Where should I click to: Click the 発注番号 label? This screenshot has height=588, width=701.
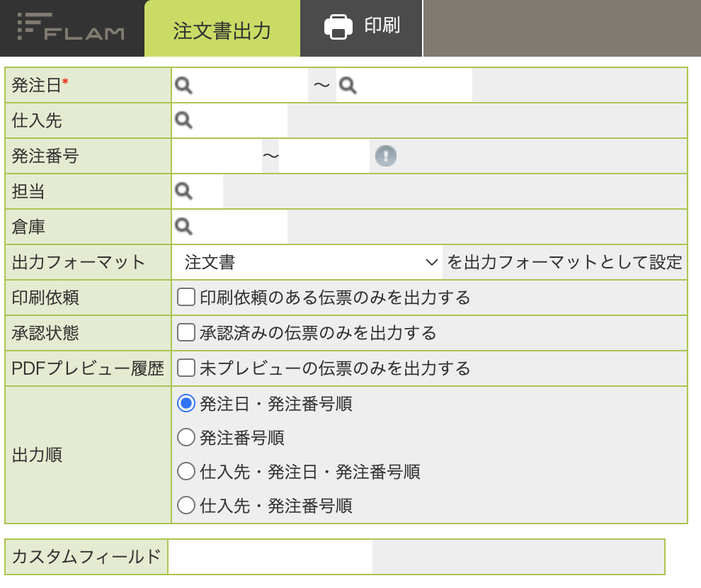click(x=45, y=156)
